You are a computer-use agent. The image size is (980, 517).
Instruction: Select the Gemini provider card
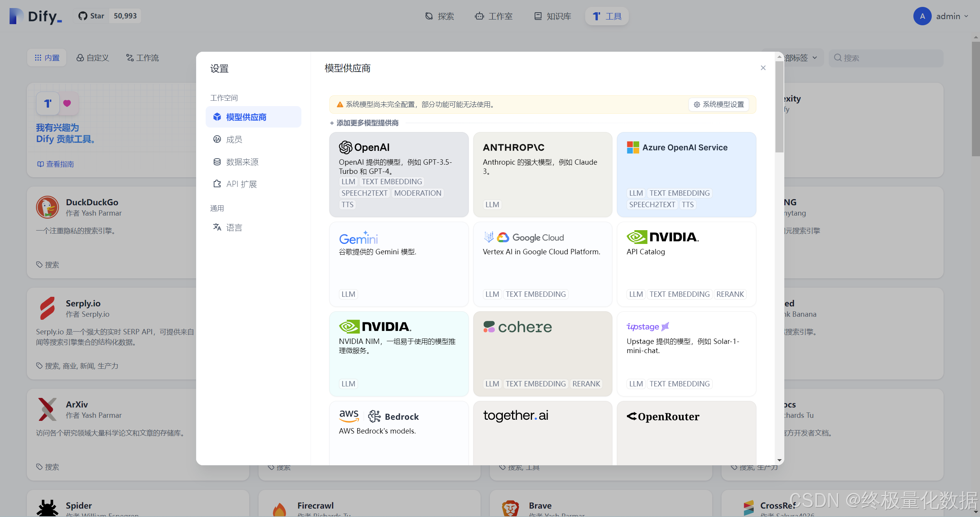(x=398, y=264)
